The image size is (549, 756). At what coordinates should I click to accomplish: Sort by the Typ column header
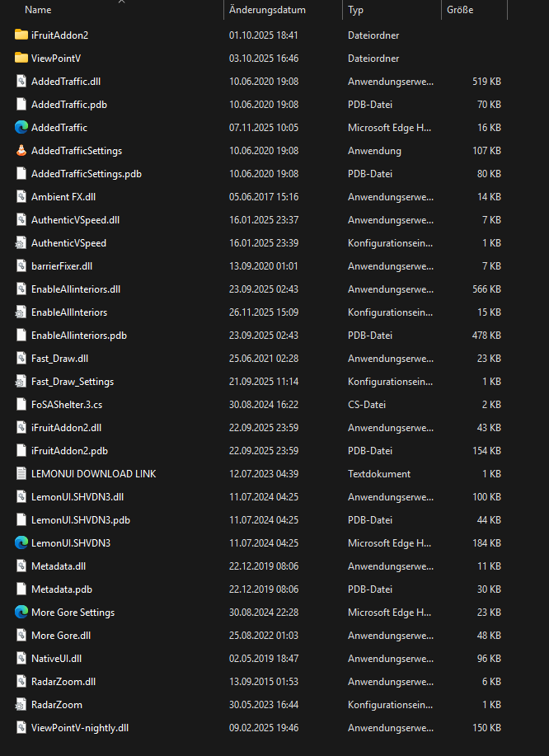pos(356,10)
